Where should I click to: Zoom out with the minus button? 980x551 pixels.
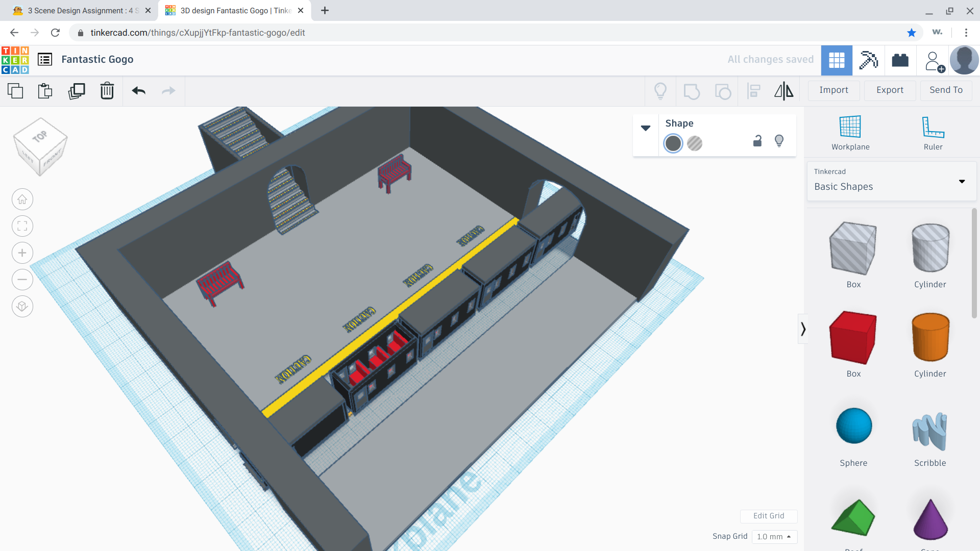point(22,280)
